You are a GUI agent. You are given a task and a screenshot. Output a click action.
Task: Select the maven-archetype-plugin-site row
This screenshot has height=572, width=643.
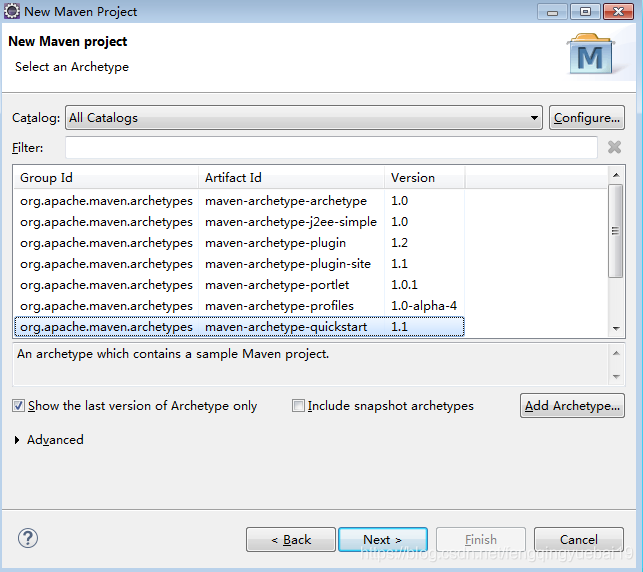click(239, 264)
